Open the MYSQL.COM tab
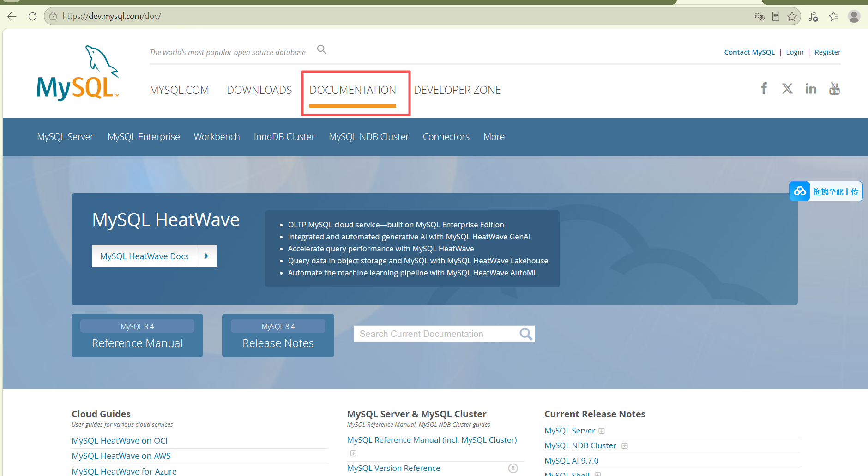The width and height of the screenshot is (868, 476). point(179,90)
